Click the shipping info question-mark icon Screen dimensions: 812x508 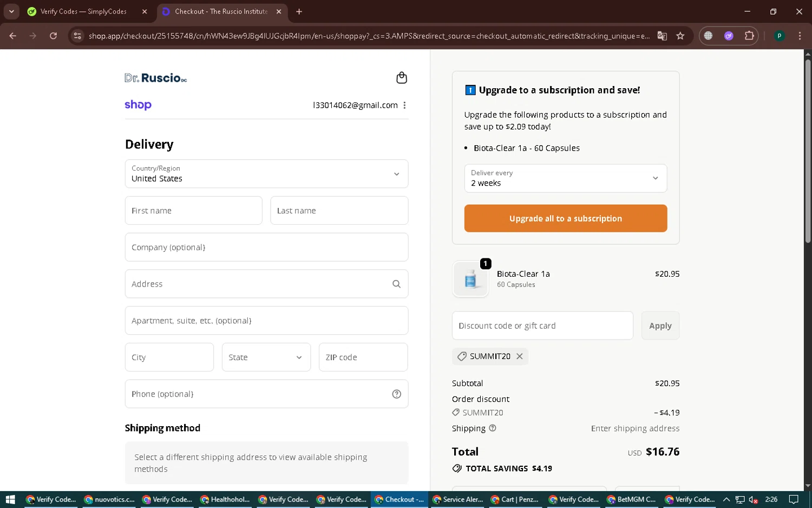point(493,428)
